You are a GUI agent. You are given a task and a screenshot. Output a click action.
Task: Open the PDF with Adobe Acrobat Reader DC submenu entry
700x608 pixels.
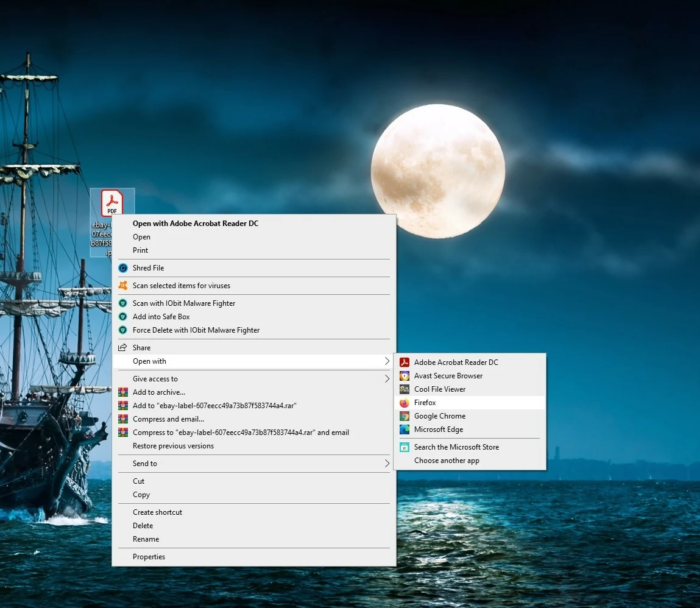click(x=470, y=362)
